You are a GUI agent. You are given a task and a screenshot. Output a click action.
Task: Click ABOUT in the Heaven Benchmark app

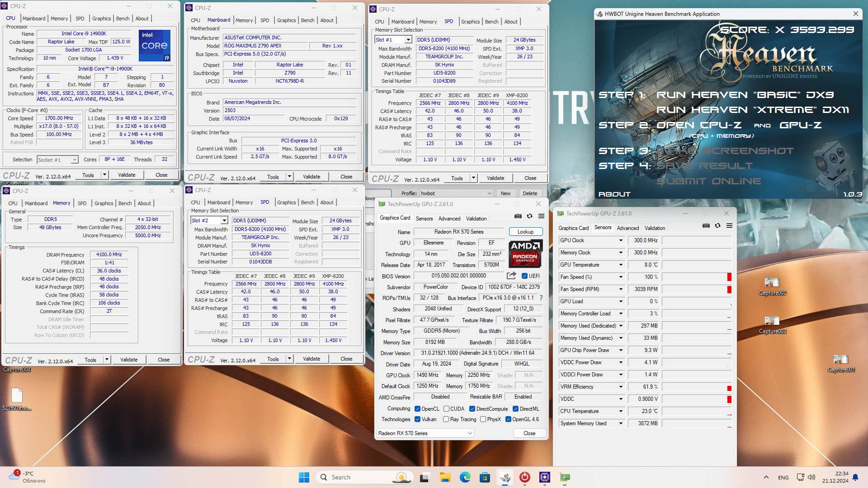[x=614, y=194]
